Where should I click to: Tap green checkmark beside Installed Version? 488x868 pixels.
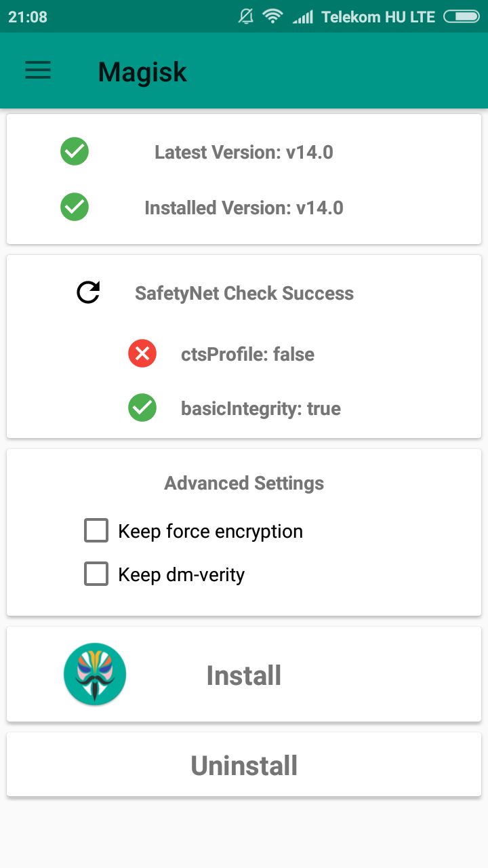click(x=75, y=206)
